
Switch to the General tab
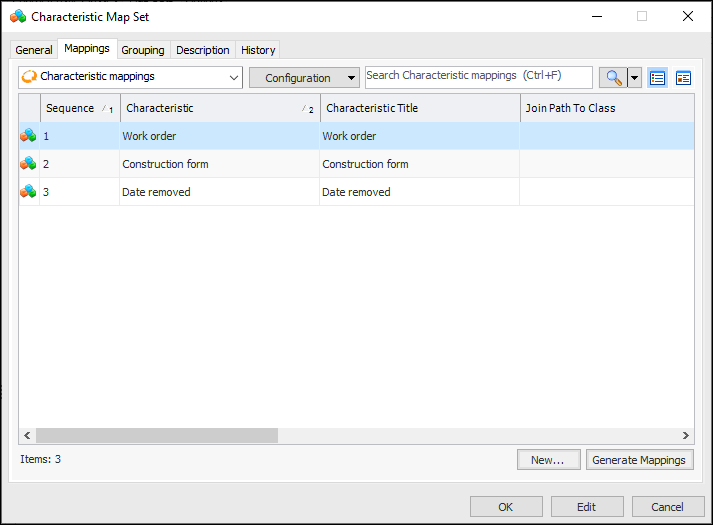pos(34,50)
